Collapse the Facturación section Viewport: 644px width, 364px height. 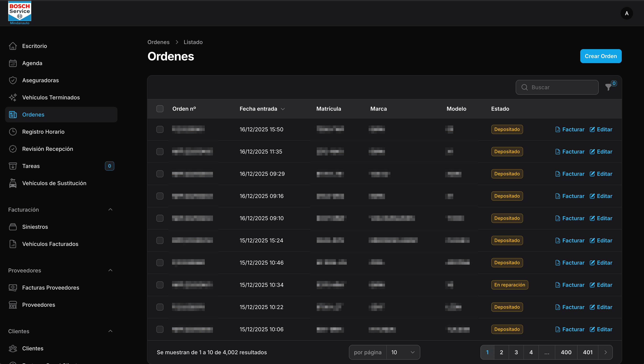coord(110,209)
